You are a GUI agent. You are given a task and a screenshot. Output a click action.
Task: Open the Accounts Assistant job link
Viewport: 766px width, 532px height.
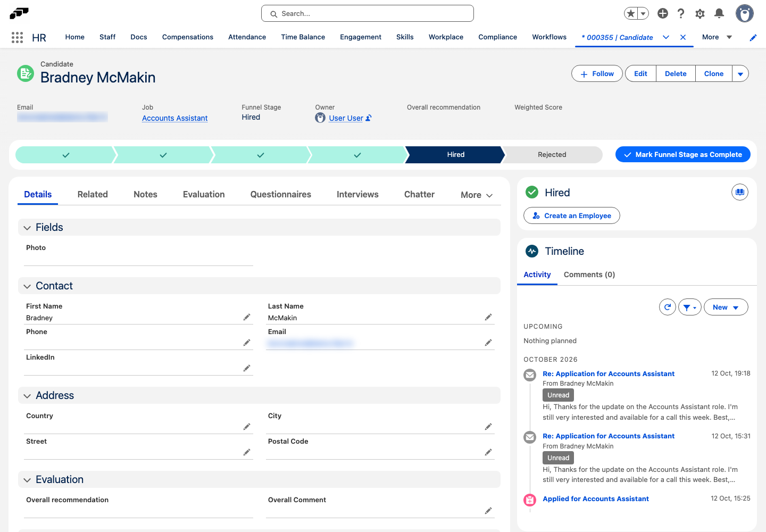click(x=175, y=118)
